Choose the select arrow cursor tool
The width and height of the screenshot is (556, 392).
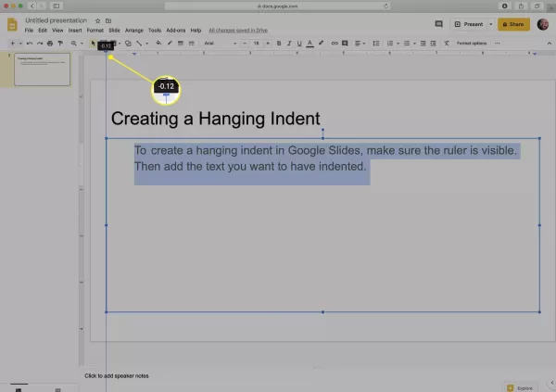(93, 44)
